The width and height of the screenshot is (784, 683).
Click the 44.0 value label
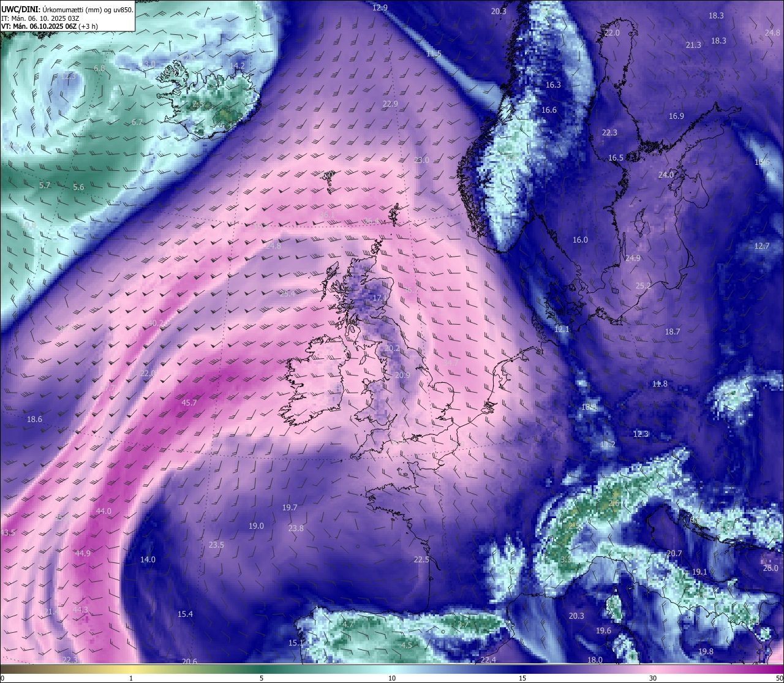[x=104, y=511]
